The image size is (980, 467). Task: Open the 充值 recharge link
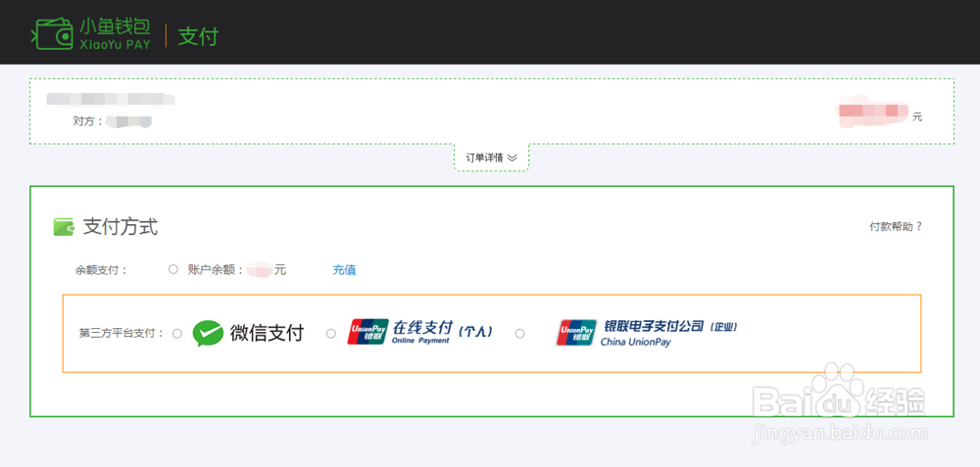(344, 269)
